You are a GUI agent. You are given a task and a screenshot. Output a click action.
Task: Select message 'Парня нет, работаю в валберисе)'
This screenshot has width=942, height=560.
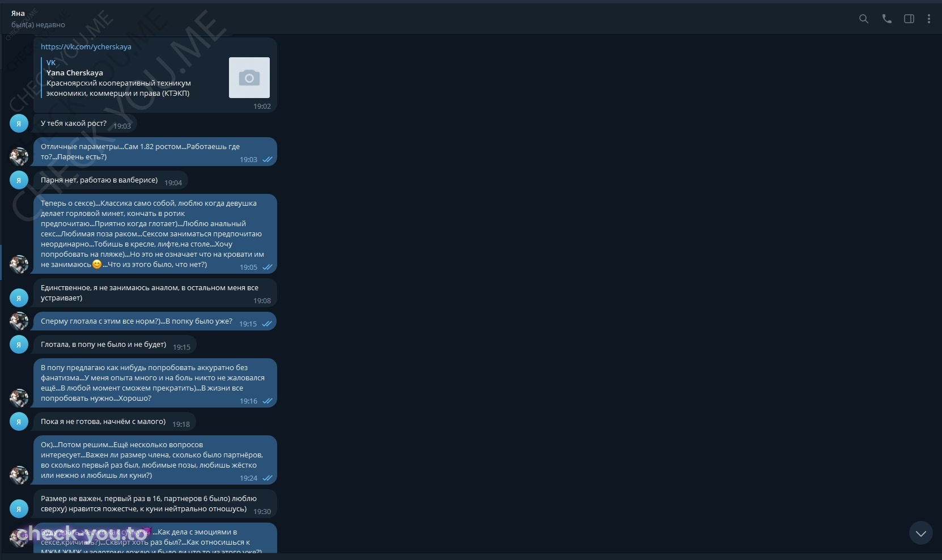tap(111, 180)
